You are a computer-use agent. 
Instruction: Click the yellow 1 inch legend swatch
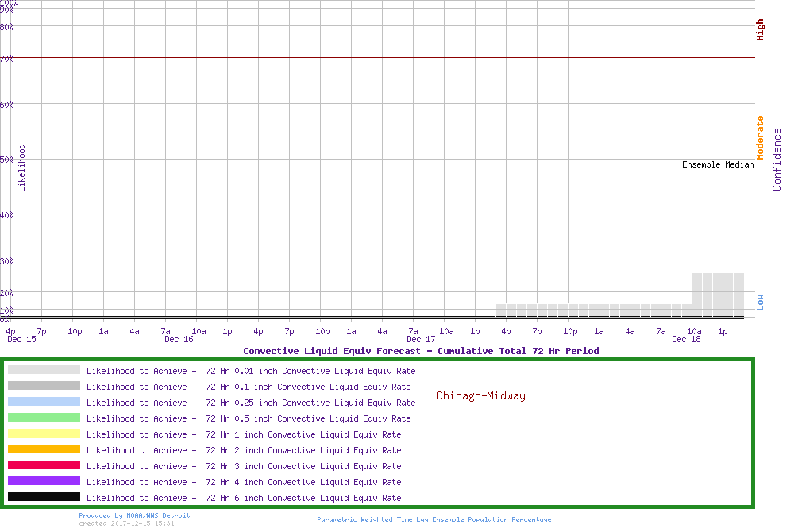[44, 434]
